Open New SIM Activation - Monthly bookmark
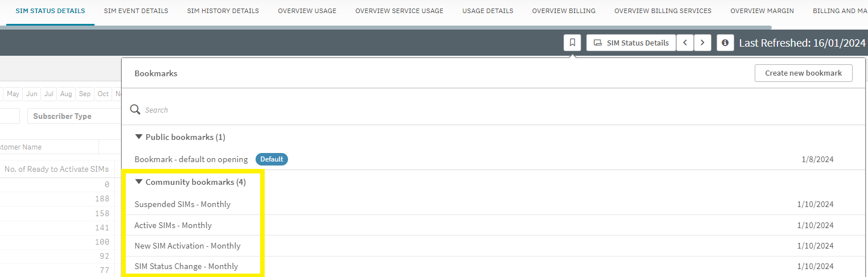The width and height of the screenshot is (868, 277). coord(187,246)
